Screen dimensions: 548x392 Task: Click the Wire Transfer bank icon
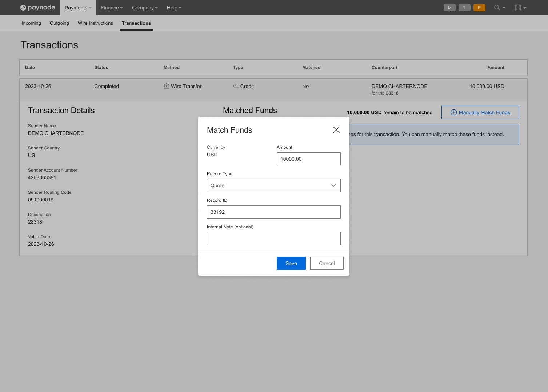click(x=167, y=86)
